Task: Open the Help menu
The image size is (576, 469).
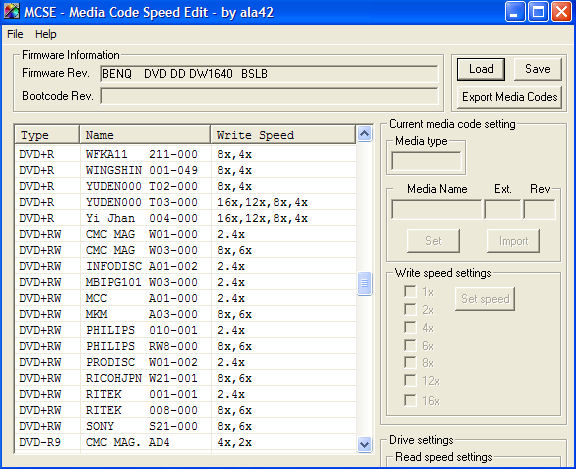Action: pyautogui.click(x=46, y=34)
